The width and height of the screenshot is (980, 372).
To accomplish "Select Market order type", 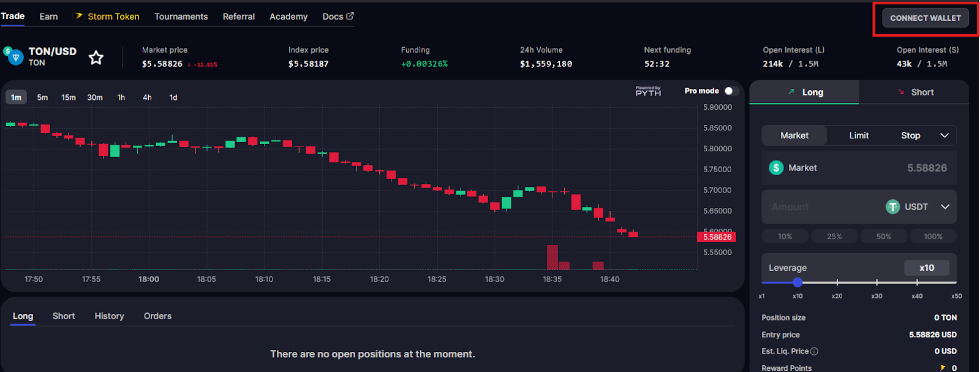I will click(x=794, y=135).
